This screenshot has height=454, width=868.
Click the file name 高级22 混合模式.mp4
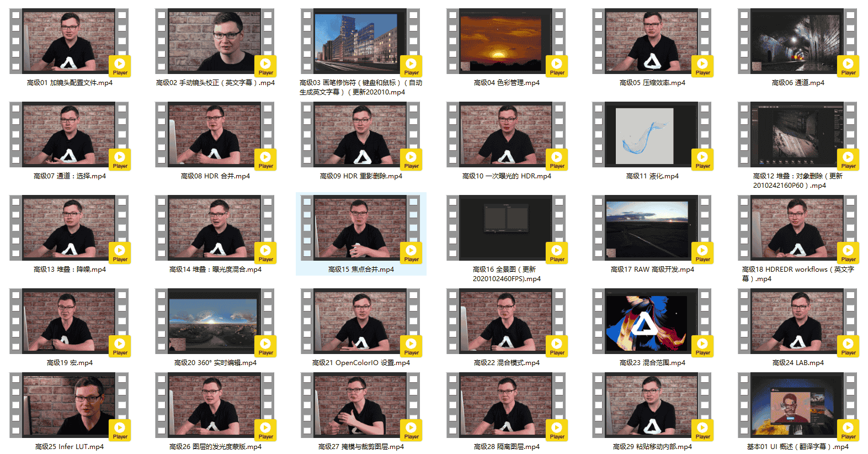507,363
